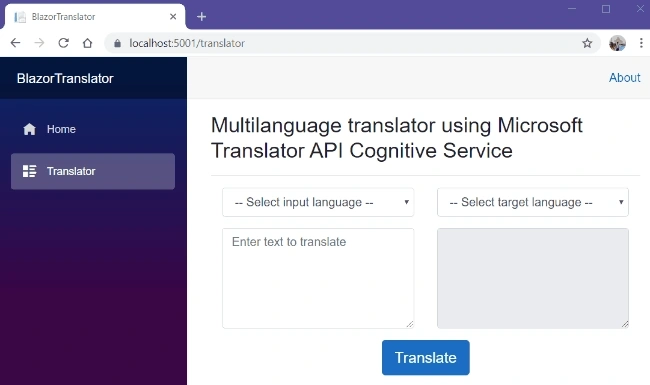
Task: Open Home navigation link
Action: (93, 129)
